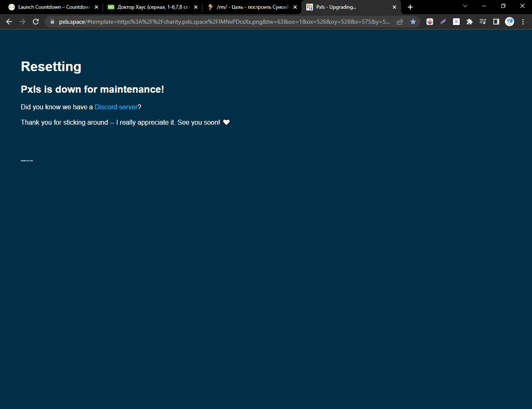The width and height of the screenshot is (532, 409).
Task: Follow the Discord server link
Action: 116,107
